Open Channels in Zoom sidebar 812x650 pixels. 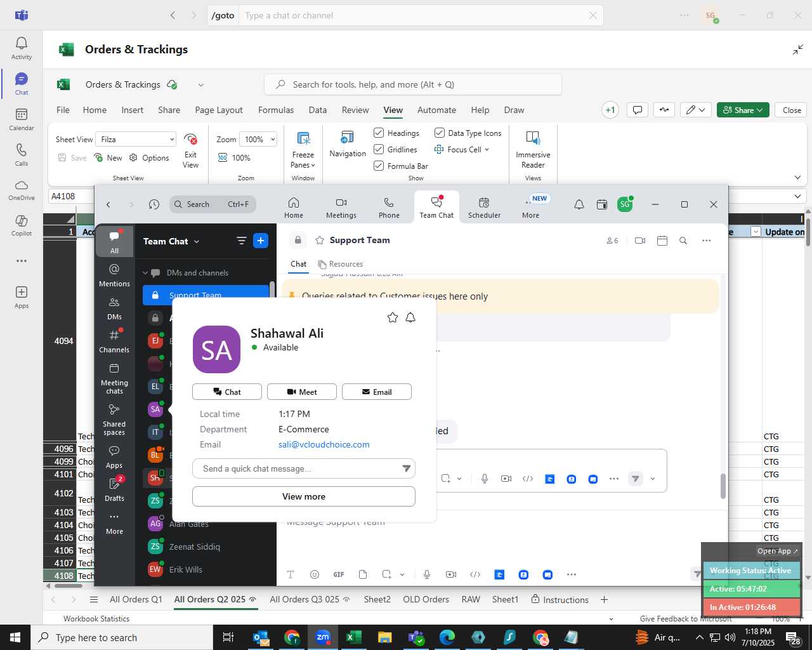tap(114, 342)
